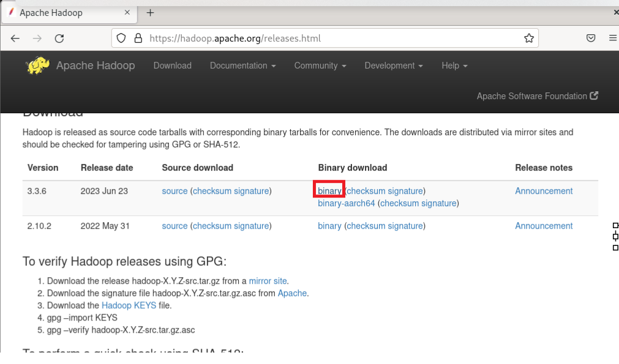This screenshot has height=364, width=619.
Task: Click the 'gpg –import KEYS' step text
Action: pyautogui.click(x=82, y=318)
